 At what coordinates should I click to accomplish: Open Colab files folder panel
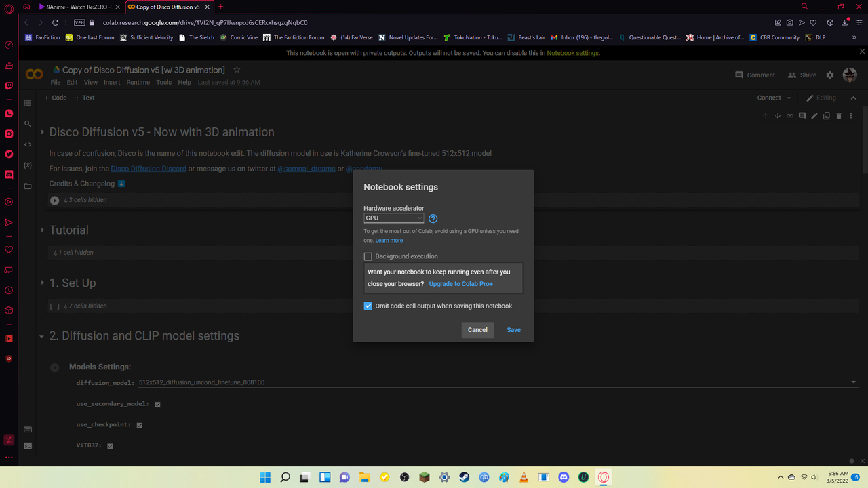[x=28, y=186]
